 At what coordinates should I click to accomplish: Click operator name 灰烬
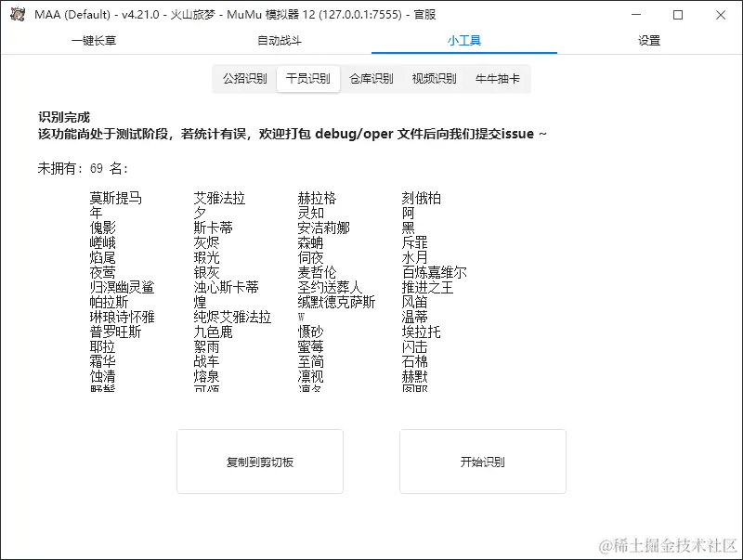coord(206,242)
